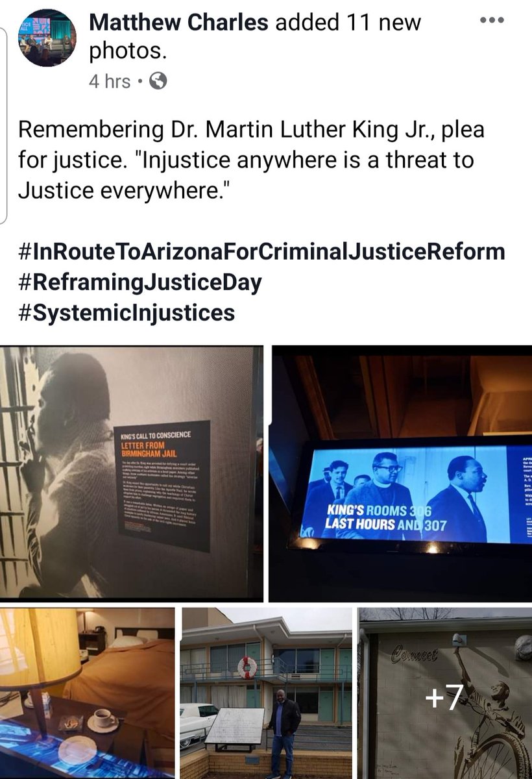The height and width of the screenshot is (779, 532).
Task: Open the Connect bicycle mural photo
Action: click(445, 693)
